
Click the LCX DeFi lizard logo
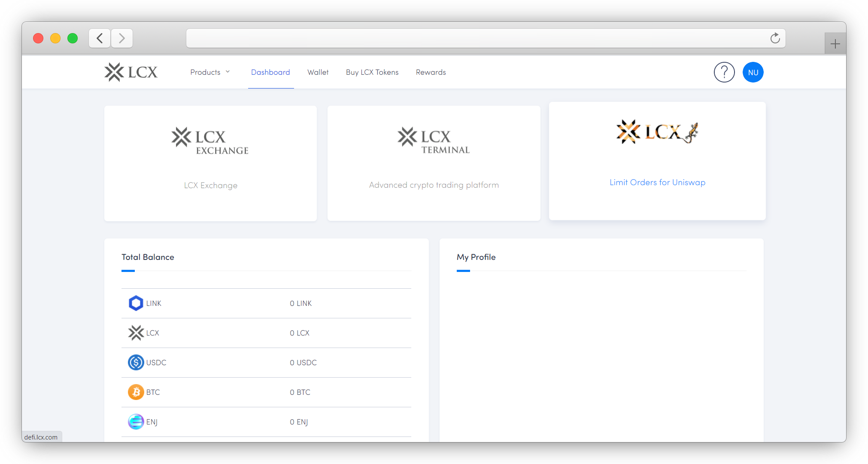coord(657,132)
